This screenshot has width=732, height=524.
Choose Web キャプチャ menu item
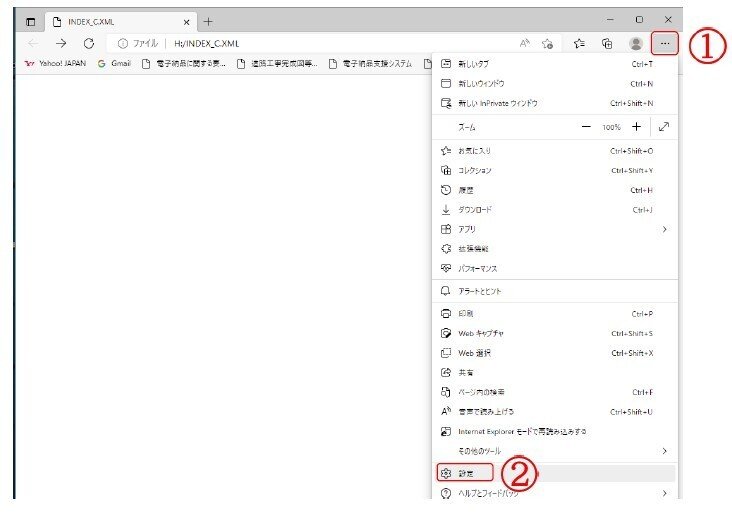pos(555,333)
